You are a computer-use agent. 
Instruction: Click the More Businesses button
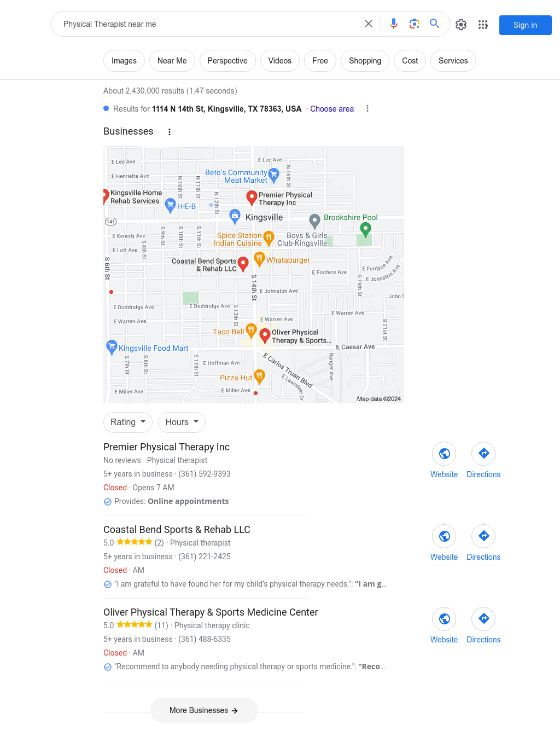[204, 710]
